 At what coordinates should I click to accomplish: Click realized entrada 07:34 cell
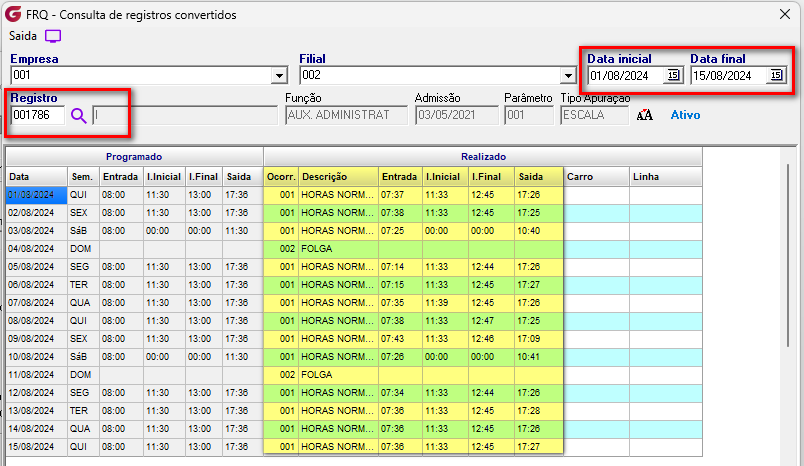coord(400,393)
